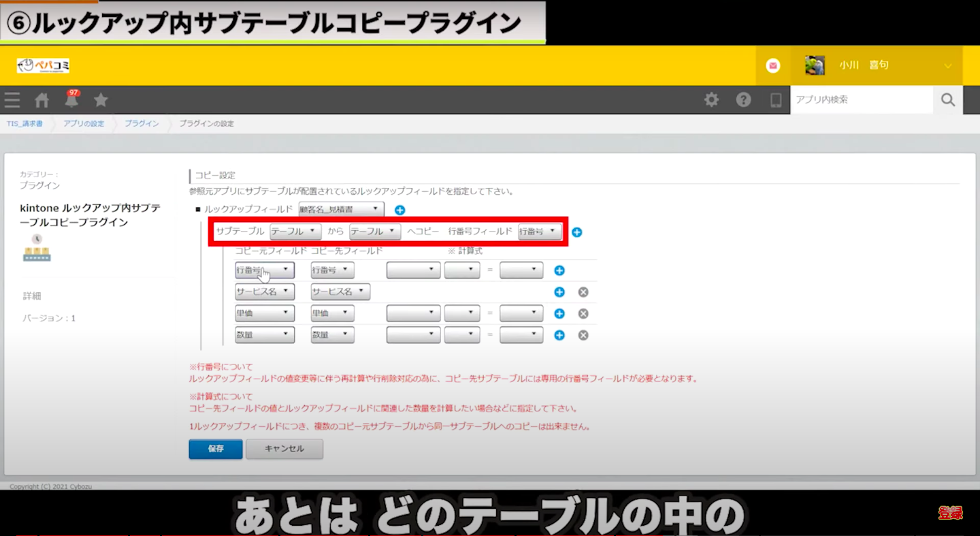Click the search magnifier icon
This screenshot has height=536, width=980.
point(948,100)
